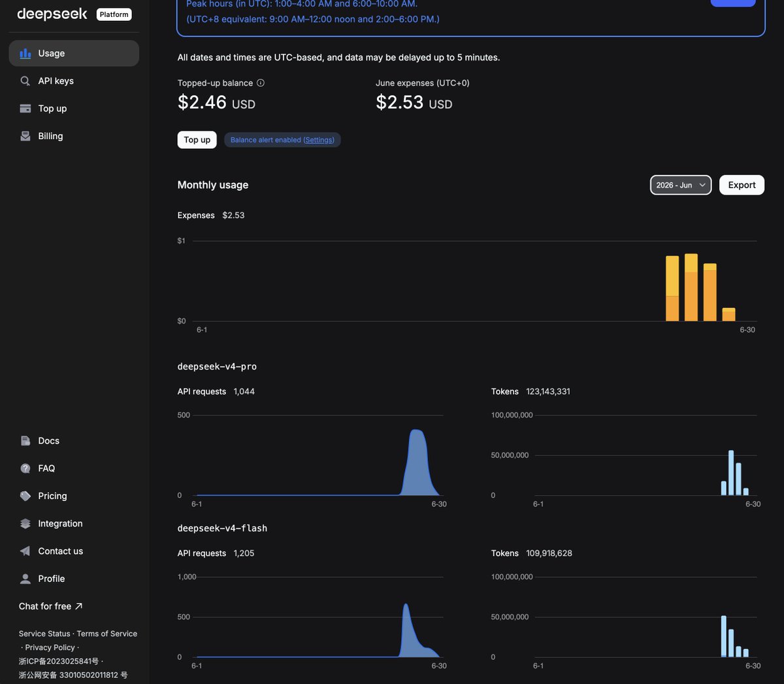The height and width of the screenshot is (684, 784).
Task: Open the Usage menu item
Action: [74, 54]
